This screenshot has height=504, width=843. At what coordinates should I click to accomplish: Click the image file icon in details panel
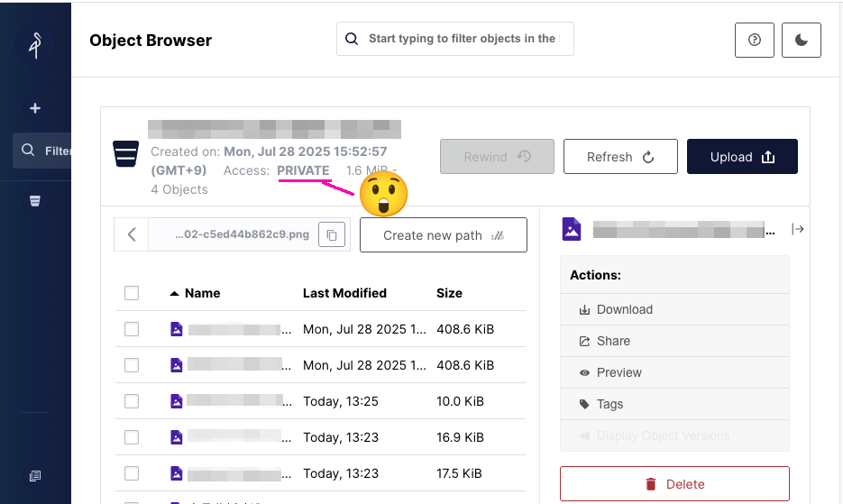click(572, 229)
